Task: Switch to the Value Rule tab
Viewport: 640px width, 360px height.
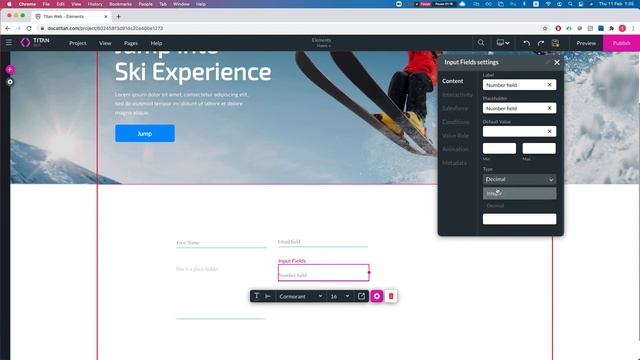Action: (x=455, y=136)
